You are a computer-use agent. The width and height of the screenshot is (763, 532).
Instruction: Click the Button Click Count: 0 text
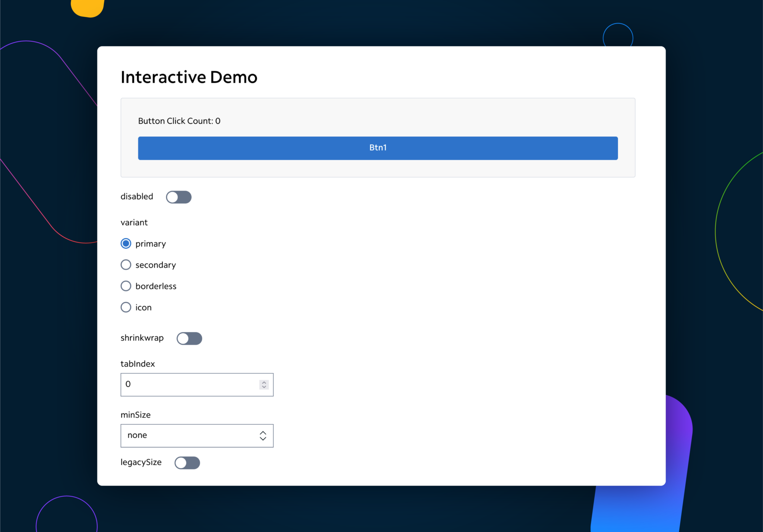(x=179, y=121)
